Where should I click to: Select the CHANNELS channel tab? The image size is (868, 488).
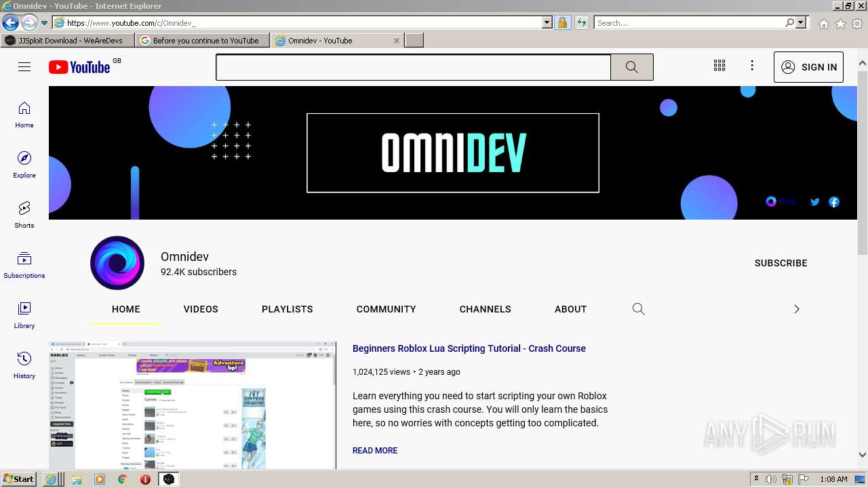486,309
